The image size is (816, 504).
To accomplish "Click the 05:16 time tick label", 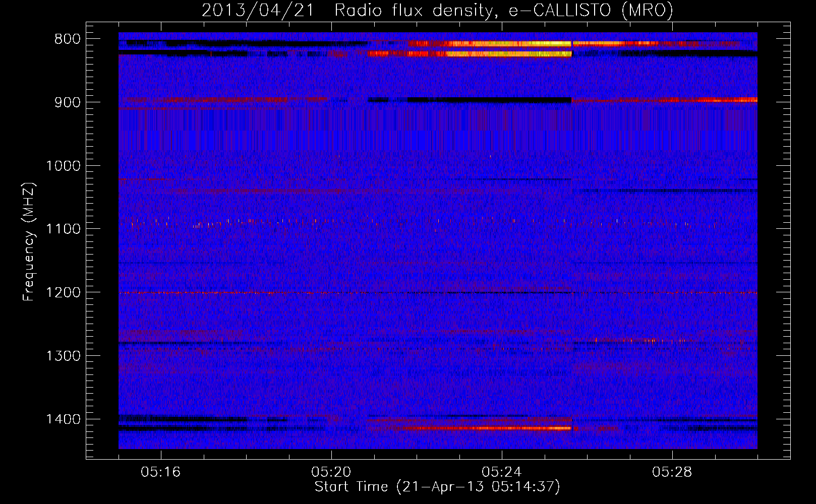I will pyautogui.click(x=161, y=472).
